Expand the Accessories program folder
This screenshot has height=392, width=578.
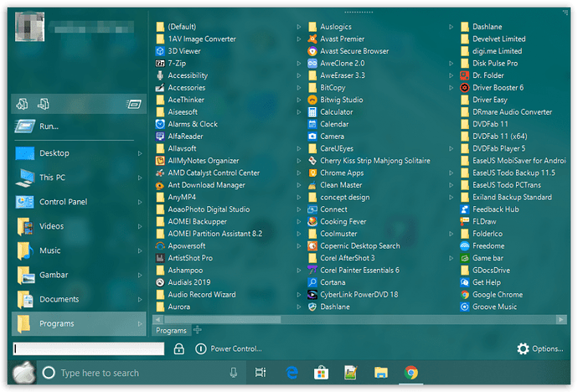coord(186,88)
